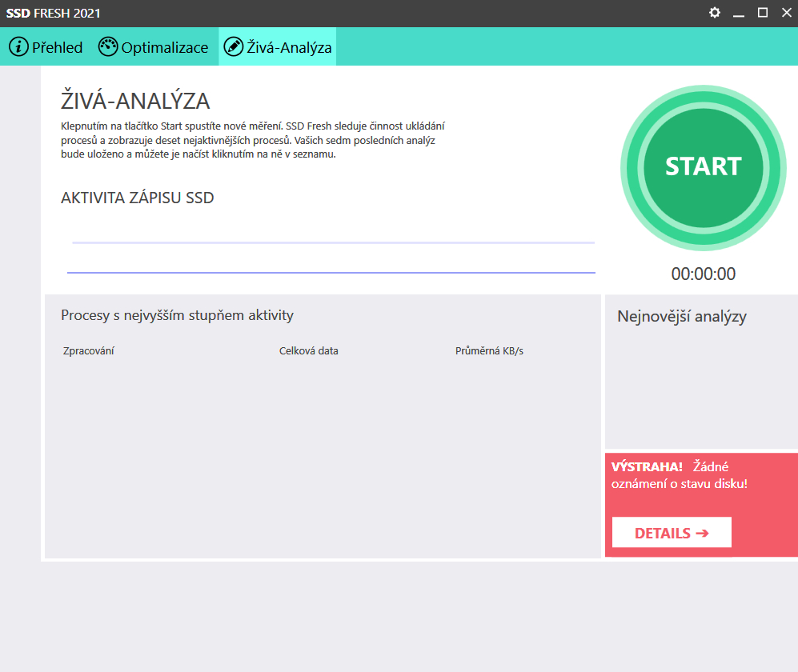Click the Průměrná KB/s column header
Viewport: 798px width, 672px height.
coord(489,351)
